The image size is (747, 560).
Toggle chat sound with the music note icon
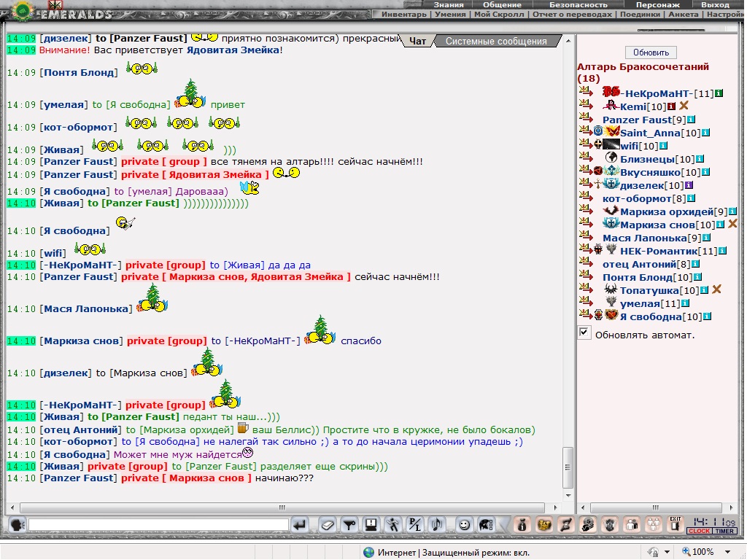tap(437, 525)
